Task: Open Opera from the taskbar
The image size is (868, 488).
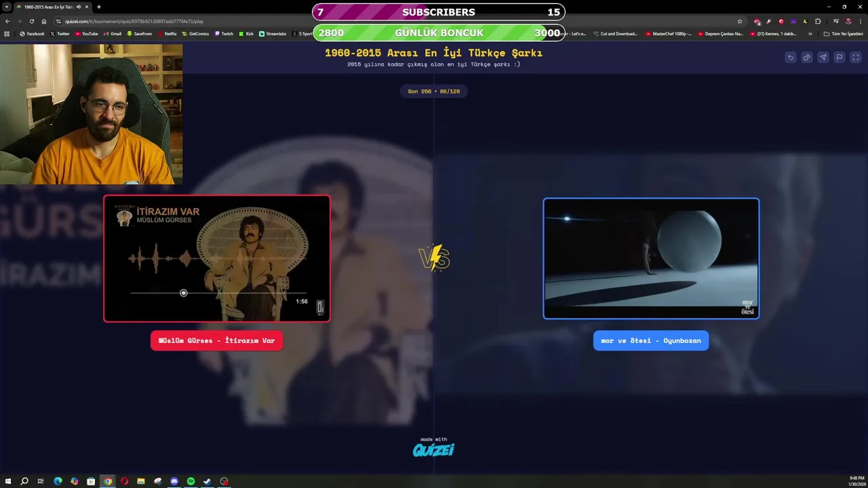Action: [x=124, y=481]
